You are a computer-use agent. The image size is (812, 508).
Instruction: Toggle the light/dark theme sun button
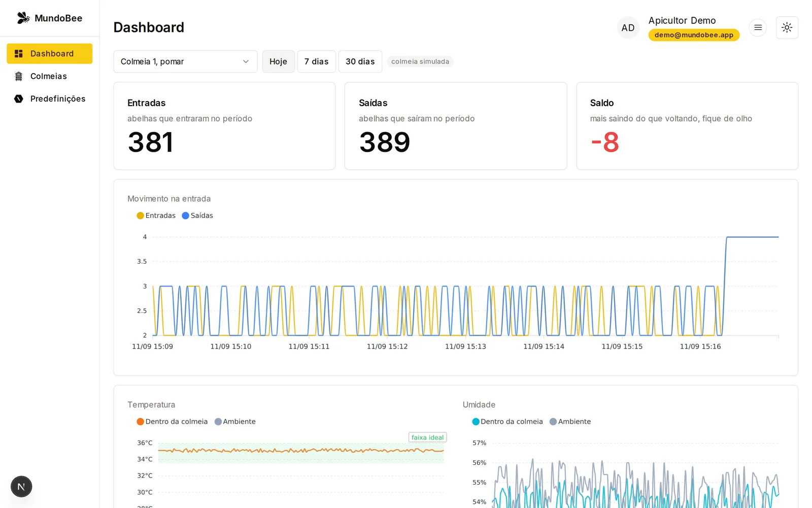787,27
